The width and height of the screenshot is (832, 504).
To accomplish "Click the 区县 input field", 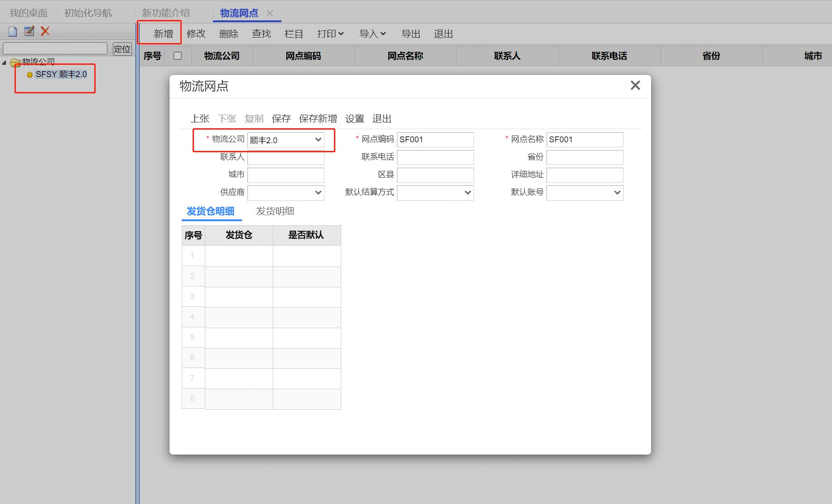I will click(x=435, y=175).
